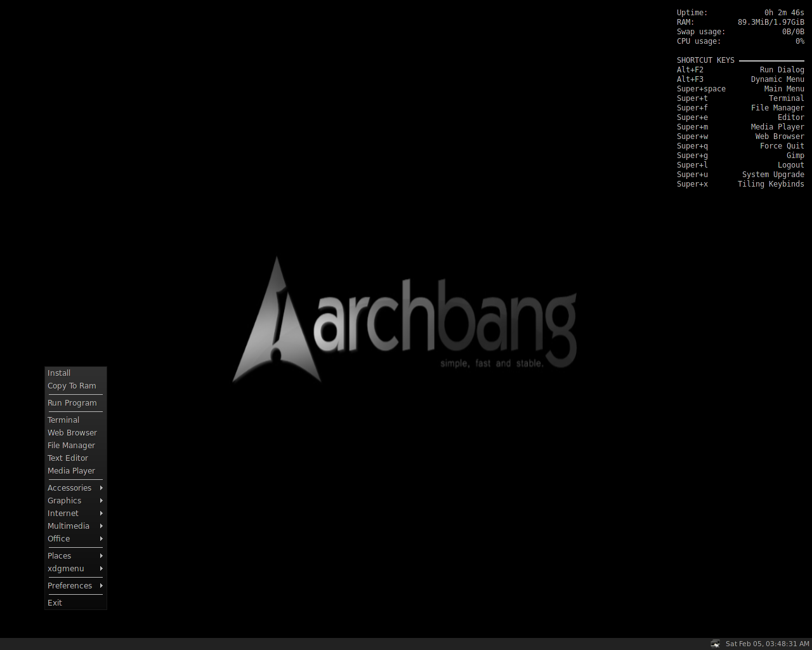Expand the Graphics submenu

click(x=75, y=501)
